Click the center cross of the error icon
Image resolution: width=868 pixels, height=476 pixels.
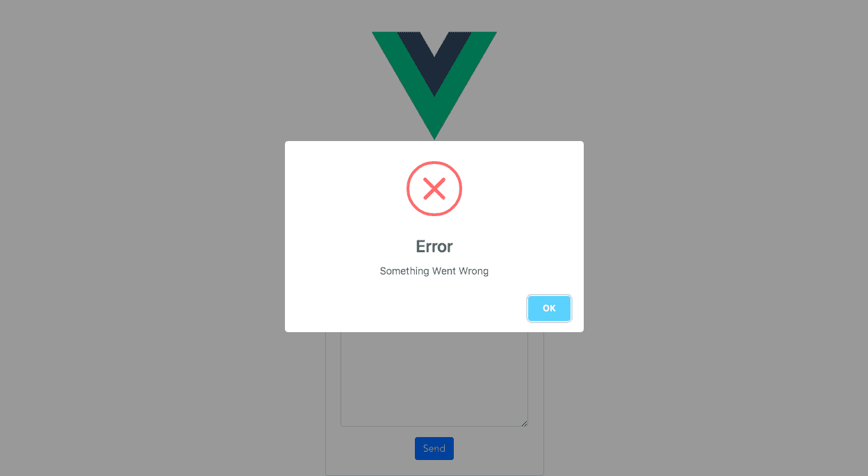(x=434, y=188)
